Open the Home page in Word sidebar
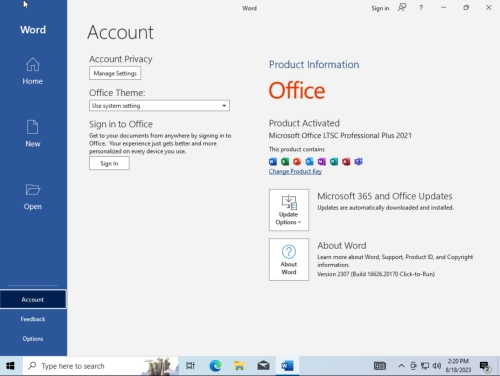The height and width of the screenshot is (376, 500). (x=33, y=71)
